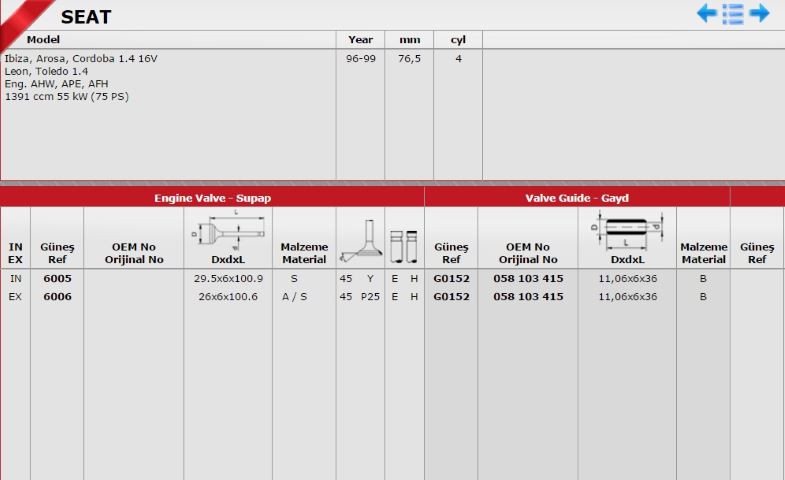The width and height of the screenshot is (785, 480).
Task: Open exhaust valve reference 6006
Action: (58, 296)
